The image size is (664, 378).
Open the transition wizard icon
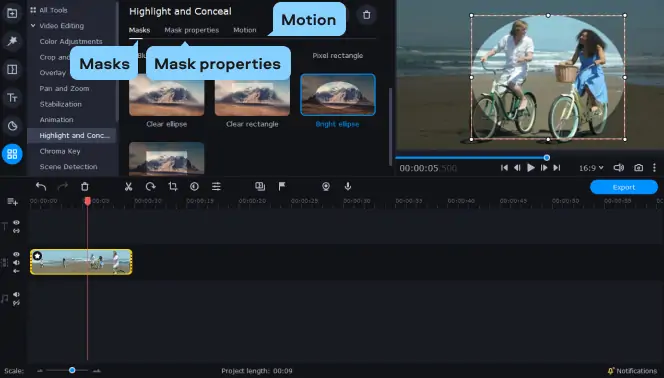point(260,186)
